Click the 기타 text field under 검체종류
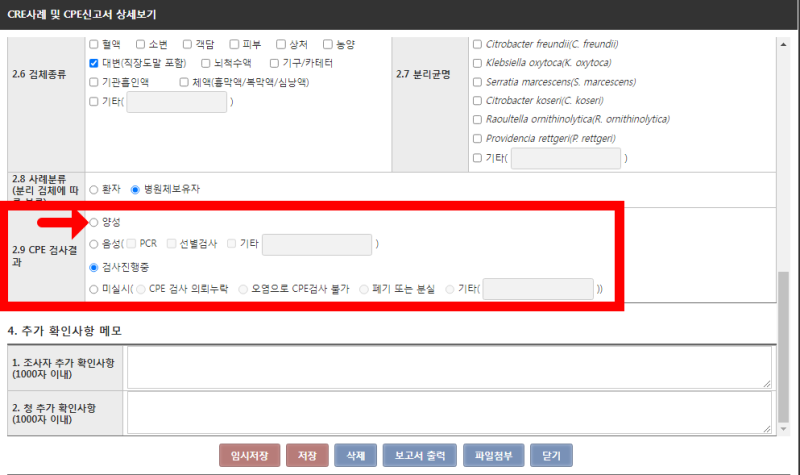Viewport: 800px width, 475px height. click(x=177, y=102)
